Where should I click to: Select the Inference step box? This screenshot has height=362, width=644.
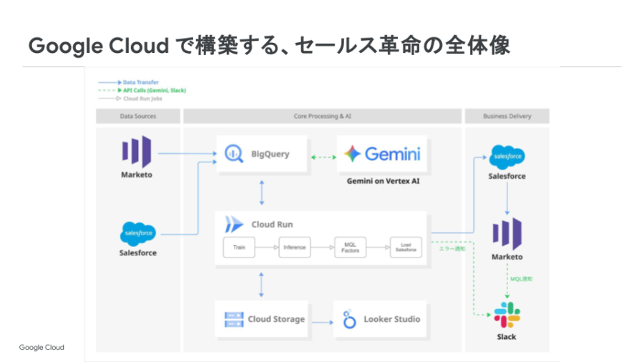pyautogui.click(x=294, y=248)
